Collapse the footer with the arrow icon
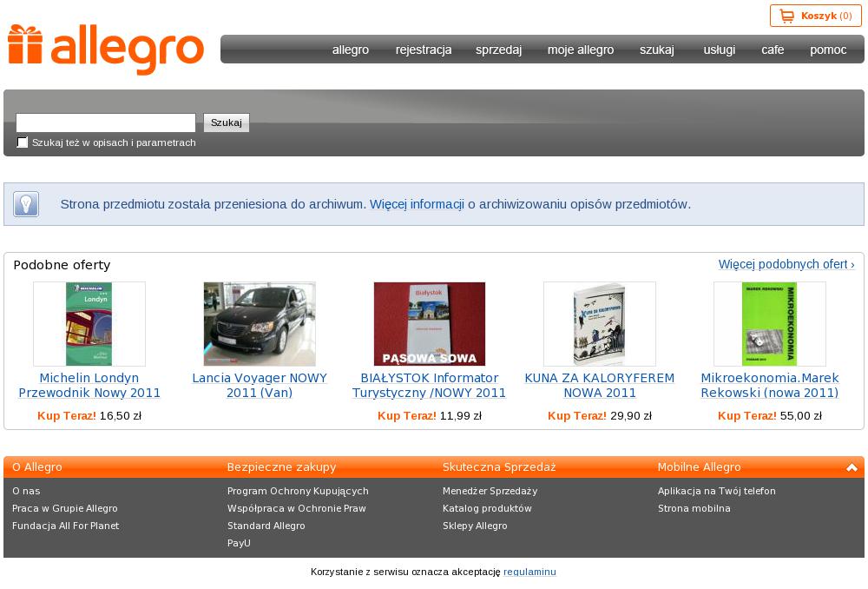 click(852, 467)
